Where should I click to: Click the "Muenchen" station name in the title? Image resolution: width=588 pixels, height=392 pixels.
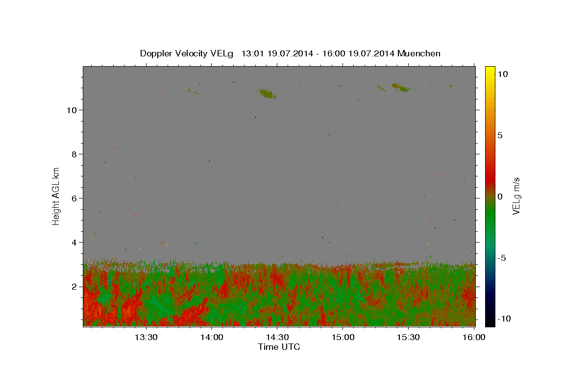419,53
